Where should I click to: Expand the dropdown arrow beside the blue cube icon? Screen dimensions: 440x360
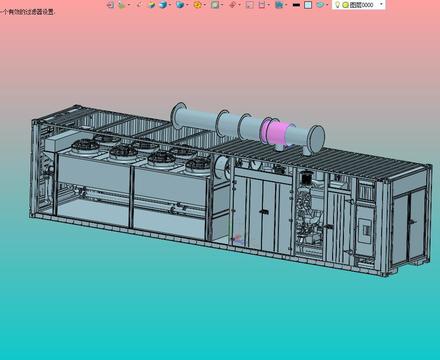187,5
